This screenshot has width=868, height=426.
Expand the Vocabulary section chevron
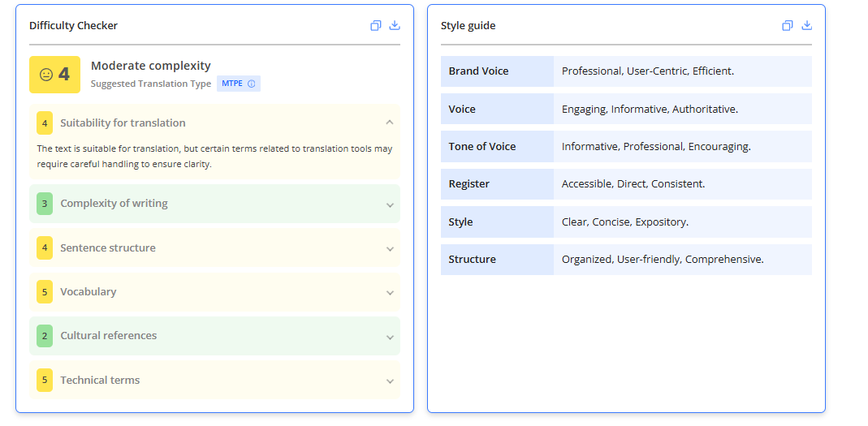390,293
